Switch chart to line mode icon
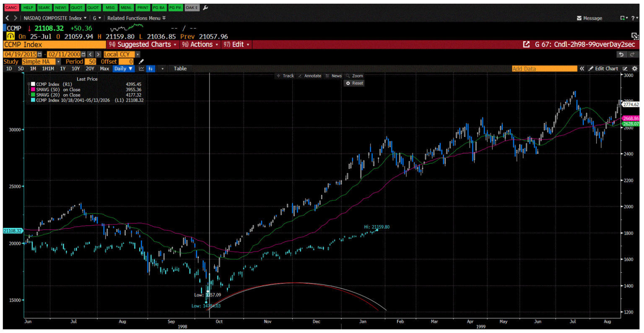 click(142, 68)
